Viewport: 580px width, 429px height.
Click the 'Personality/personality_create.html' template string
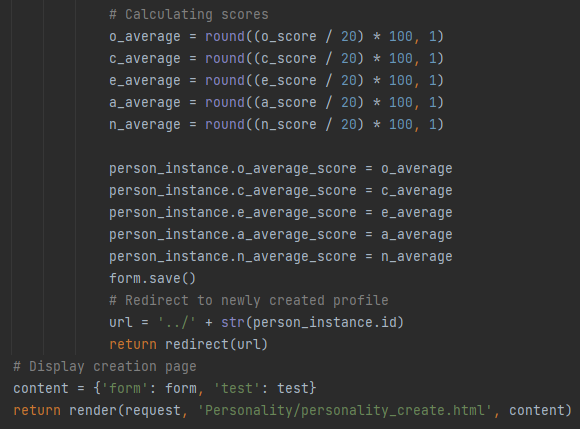[x=344, y=411]
